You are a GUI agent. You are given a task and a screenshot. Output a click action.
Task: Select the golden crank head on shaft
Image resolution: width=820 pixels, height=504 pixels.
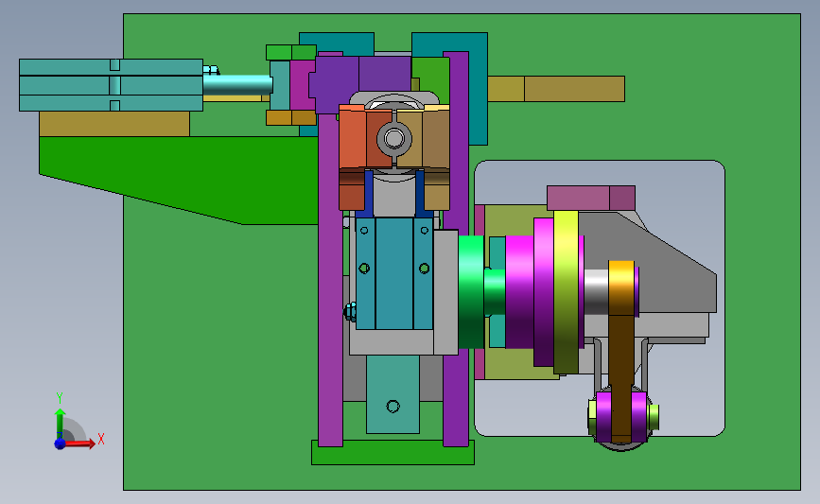621,287
